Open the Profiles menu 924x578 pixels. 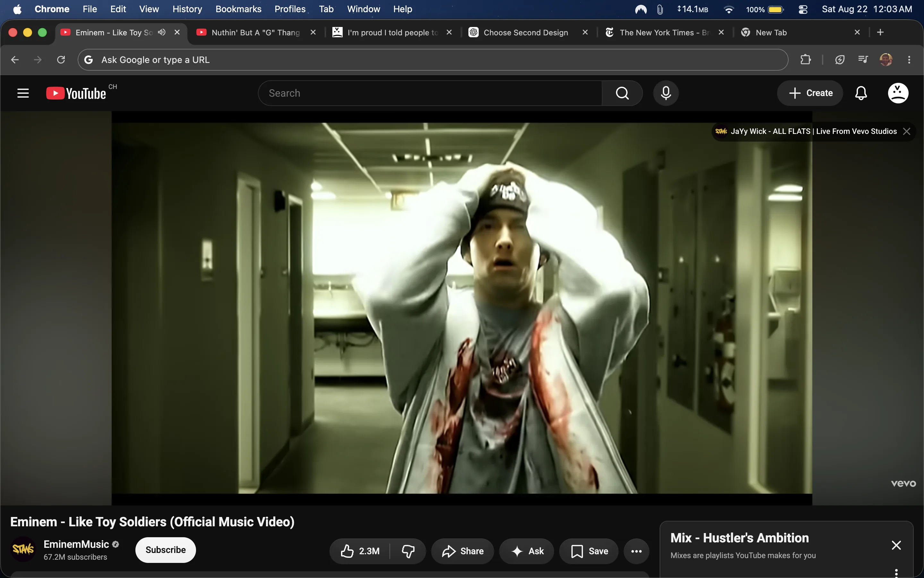(x=290, y=9)
